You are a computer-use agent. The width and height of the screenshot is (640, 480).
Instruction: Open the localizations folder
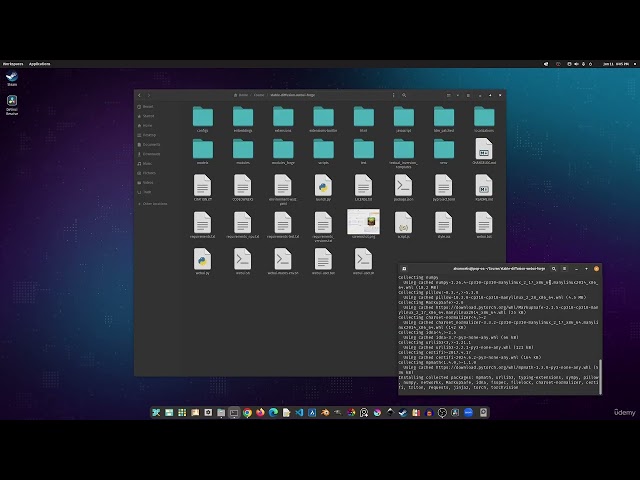(484, 117)
